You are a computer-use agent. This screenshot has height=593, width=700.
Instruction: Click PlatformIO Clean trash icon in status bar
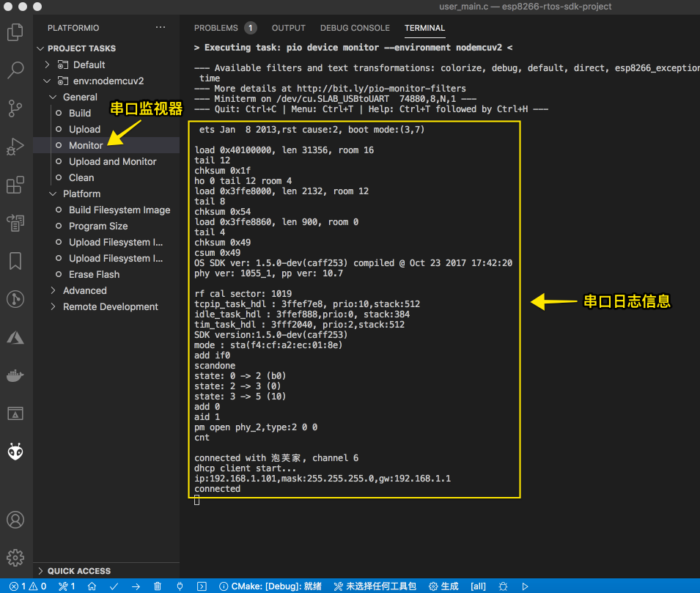point(158,586)
